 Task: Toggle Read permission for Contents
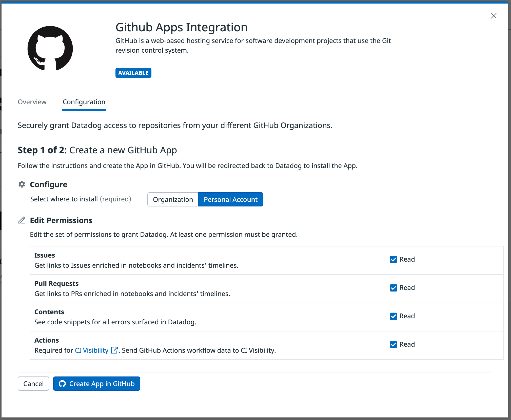393,316
